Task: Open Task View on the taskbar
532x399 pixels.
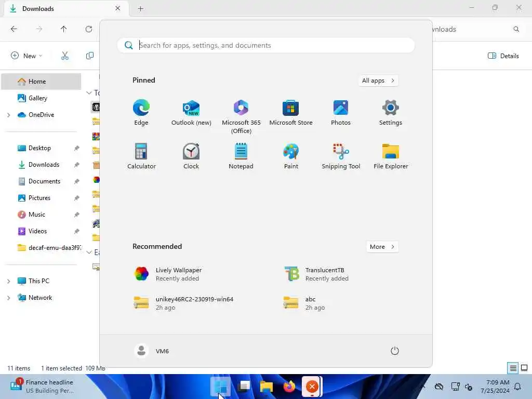Action: pos(244,387)
